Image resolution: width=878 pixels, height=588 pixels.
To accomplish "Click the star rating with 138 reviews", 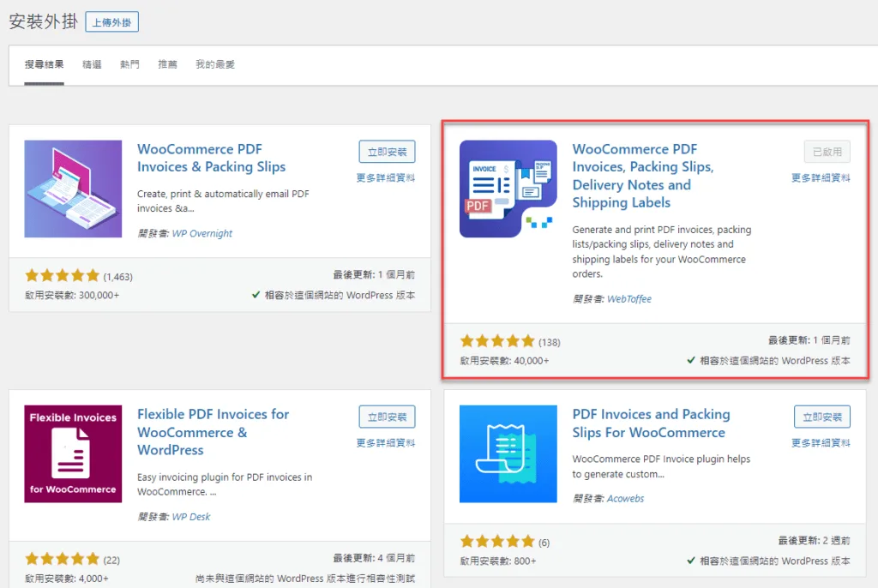I will [497, 341].
